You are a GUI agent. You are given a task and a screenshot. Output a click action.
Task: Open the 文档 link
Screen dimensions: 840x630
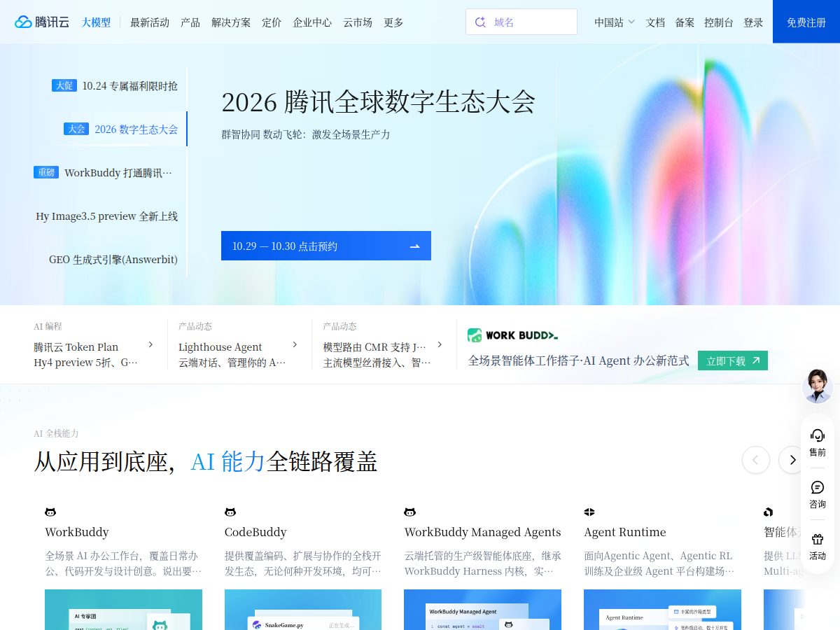pos(656,22)
